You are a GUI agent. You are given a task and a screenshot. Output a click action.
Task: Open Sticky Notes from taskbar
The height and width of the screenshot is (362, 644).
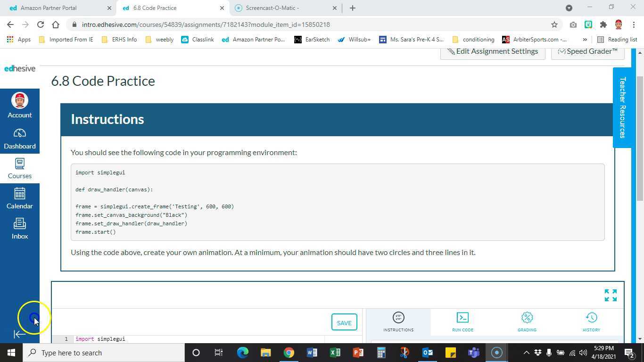[x=450, y=353]
